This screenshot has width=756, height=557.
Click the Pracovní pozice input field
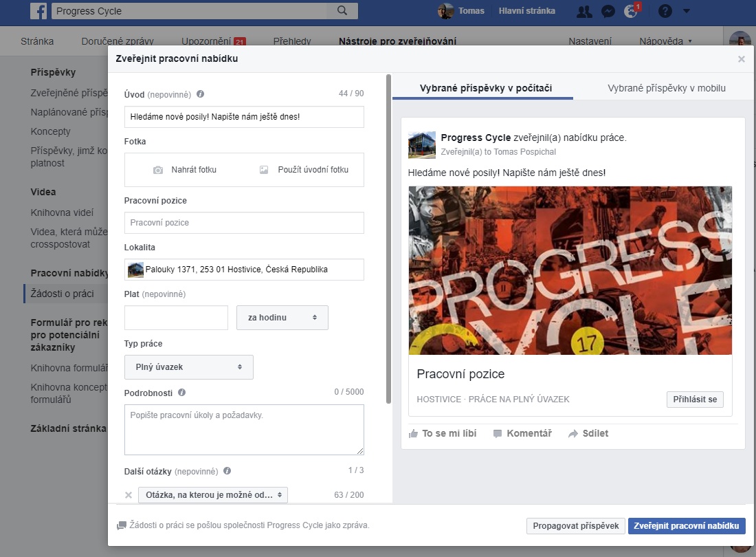point(244,223)
